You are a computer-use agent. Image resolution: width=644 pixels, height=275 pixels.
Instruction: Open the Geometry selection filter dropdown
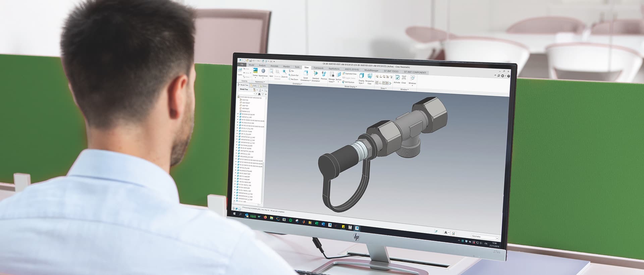point(484,236)
